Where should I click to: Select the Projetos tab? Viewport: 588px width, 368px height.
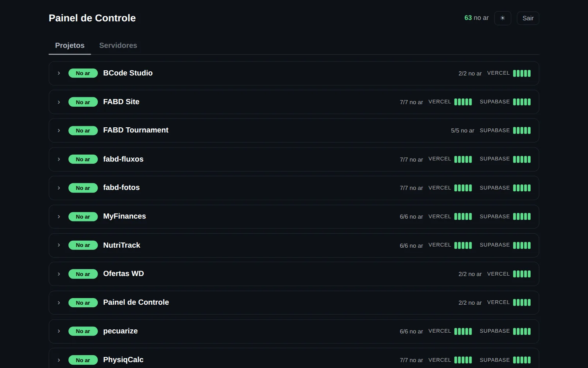[70, 45]
